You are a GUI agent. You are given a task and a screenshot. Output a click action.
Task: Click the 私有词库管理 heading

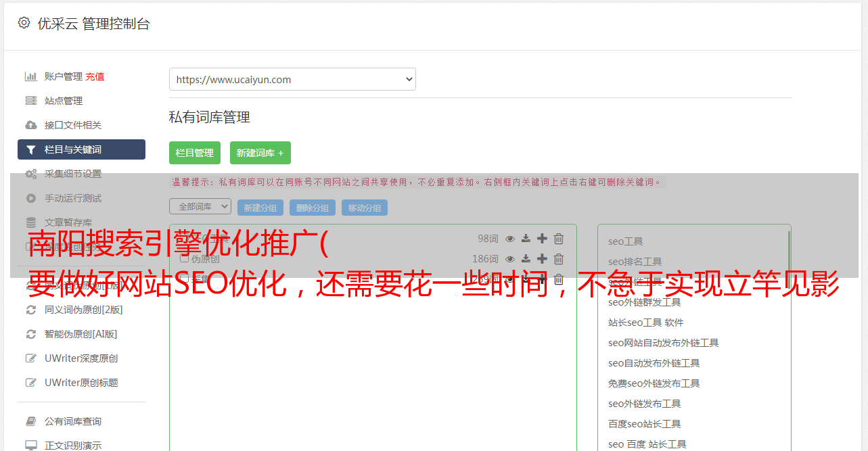tap(209, 117)
